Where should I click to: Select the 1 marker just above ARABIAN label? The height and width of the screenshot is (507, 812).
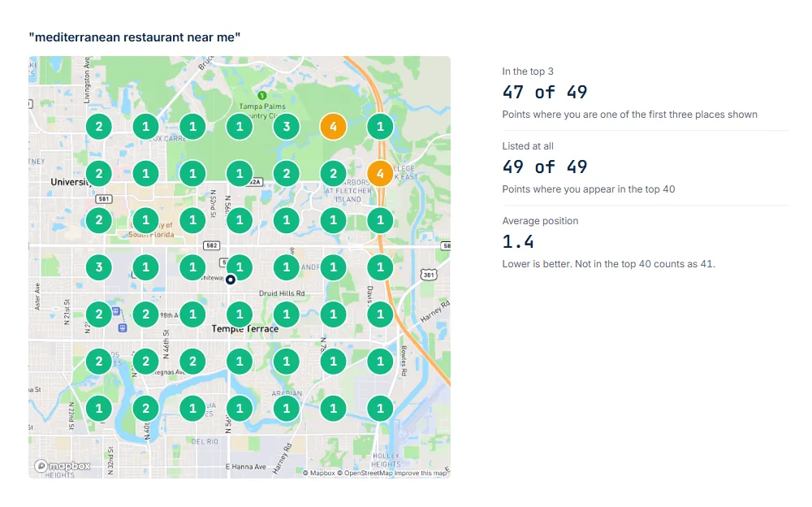tap(287, 362)
